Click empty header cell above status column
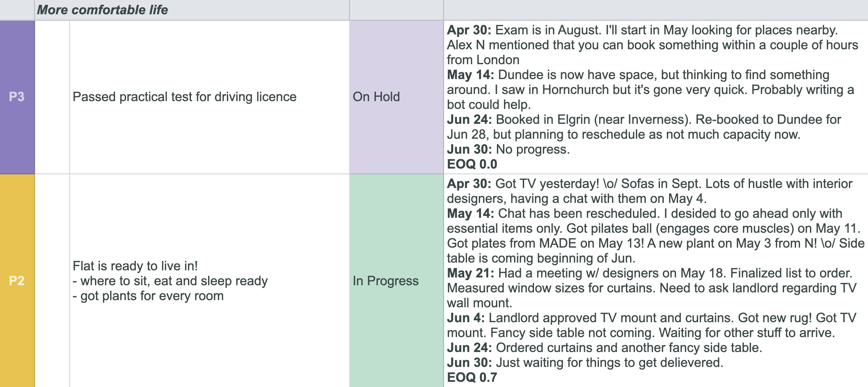 click(396, 10)
